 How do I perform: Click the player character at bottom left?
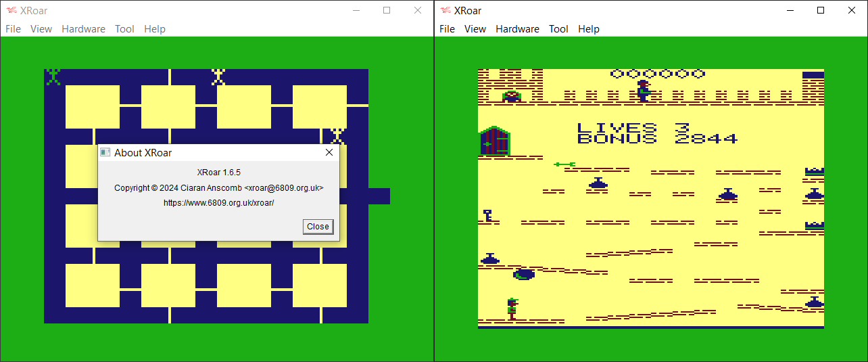512,309
